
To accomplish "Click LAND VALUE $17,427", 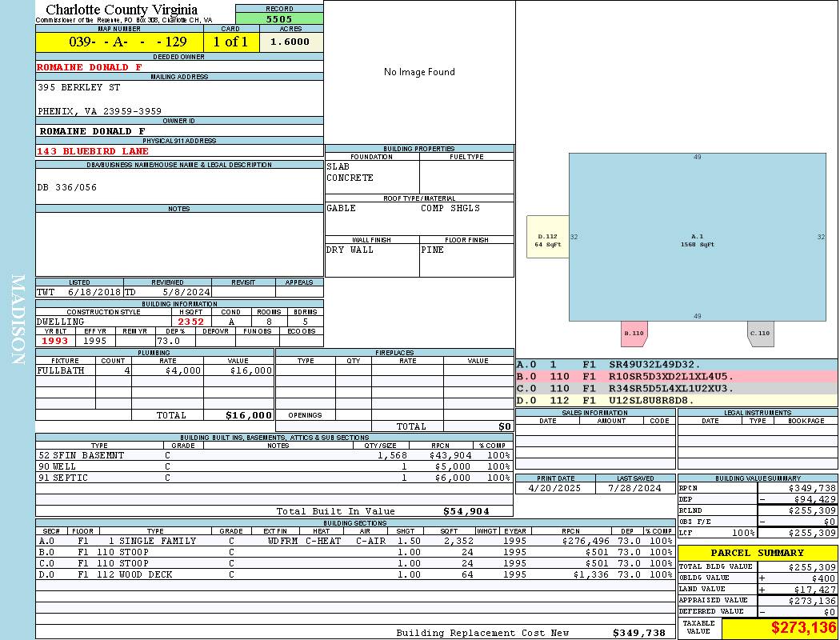I will [815, 590].
